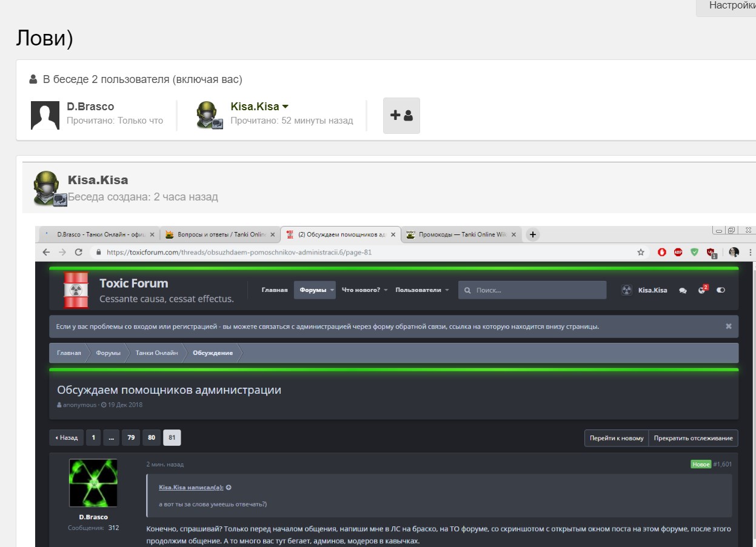The height and width of the screenshot is (547, 756).
Task: Click the Лови) conversation title
Action: (x=44, y=38)
